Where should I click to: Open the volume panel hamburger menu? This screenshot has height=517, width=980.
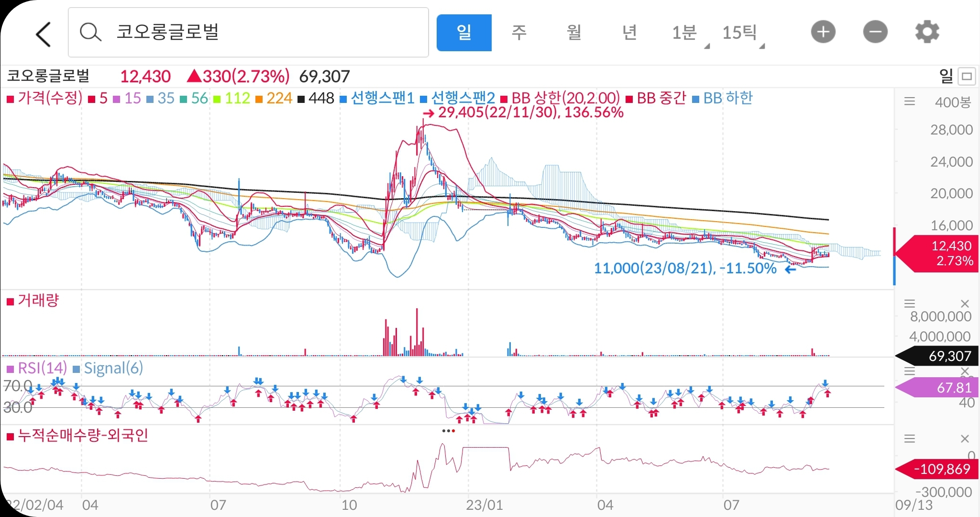point(909,303)
